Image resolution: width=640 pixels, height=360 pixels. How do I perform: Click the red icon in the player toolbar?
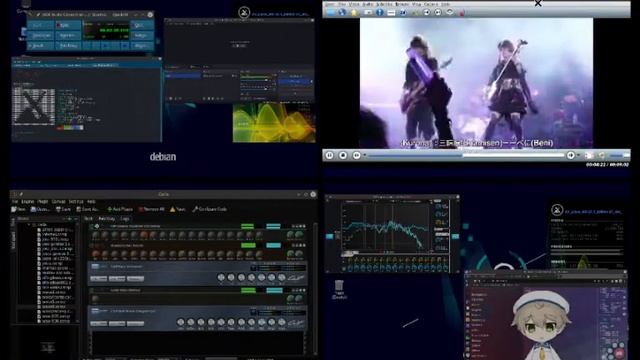462,13
